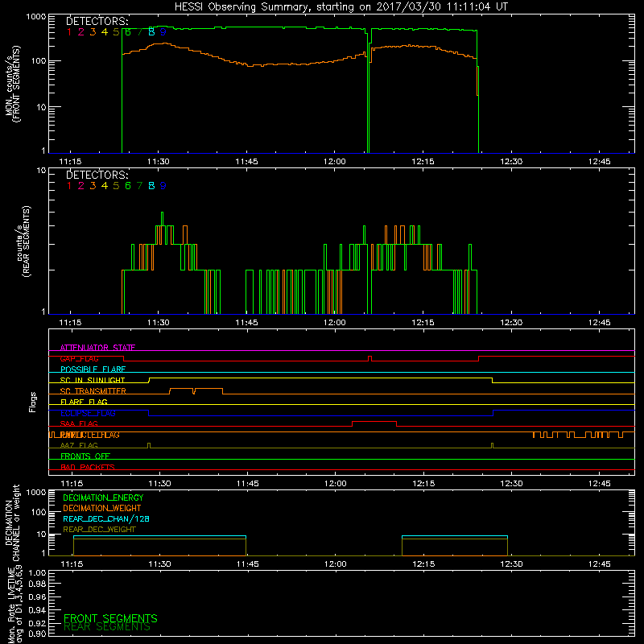Click the 1000 y-axis value on front segments plot
This screenshot has width=644, height=644.
[x=36, y=17]
